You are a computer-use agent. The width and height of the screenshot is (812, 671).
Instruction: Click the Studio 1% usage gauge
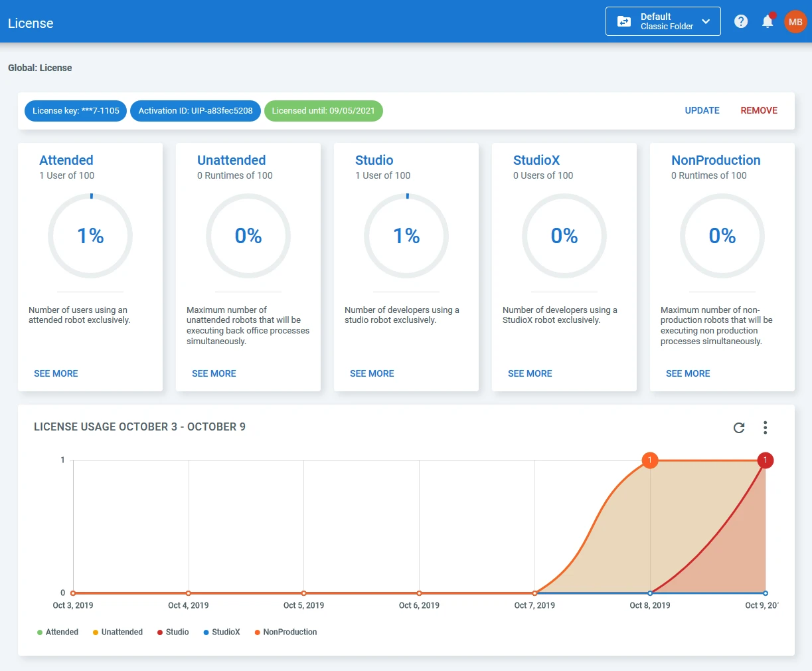tap(406, 236)
